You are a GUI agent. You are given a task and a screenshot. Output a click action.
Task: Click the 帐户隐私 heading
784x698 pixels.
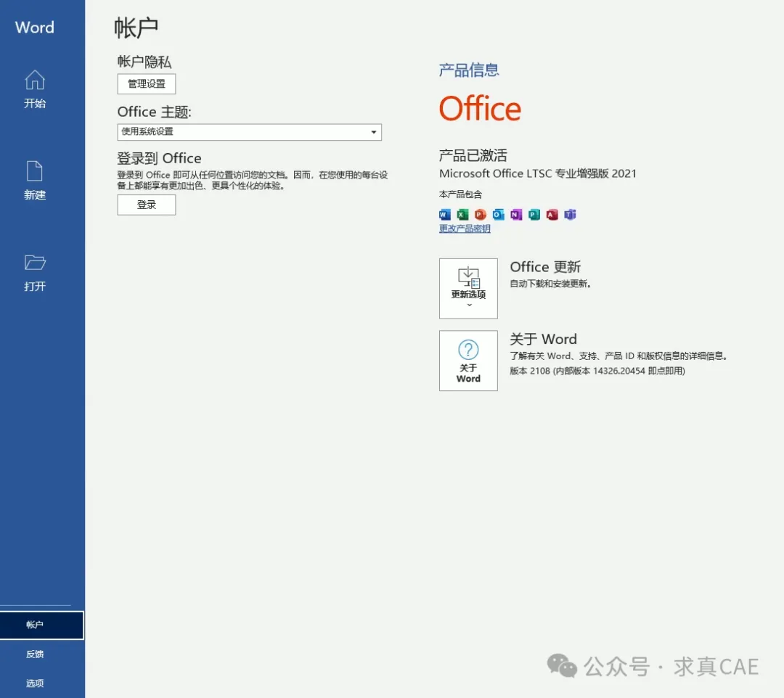point(144,62)
